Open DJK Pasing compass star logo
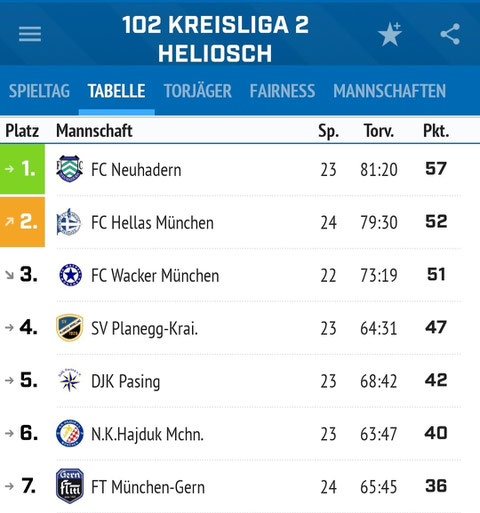Image resolution: width=480 pixels, height=513 pixels. (70, 381)
